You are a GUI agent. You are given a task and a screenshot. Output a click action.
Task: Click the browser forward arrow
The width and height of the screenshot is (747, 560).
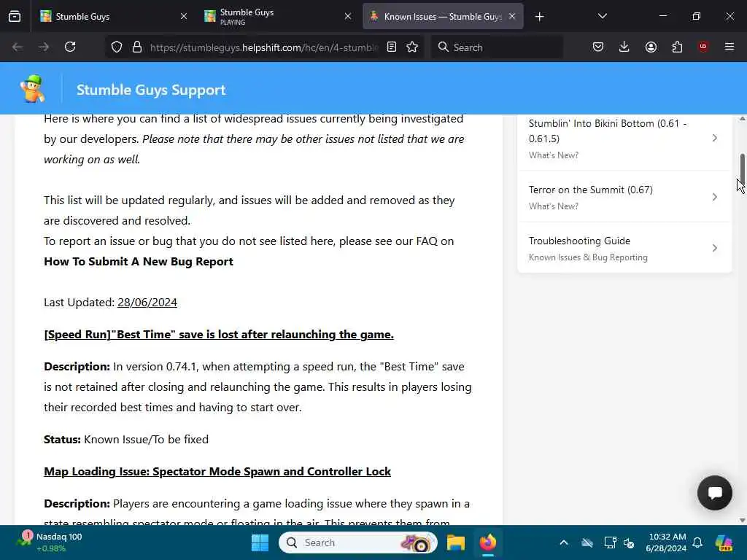coord(44,47)
